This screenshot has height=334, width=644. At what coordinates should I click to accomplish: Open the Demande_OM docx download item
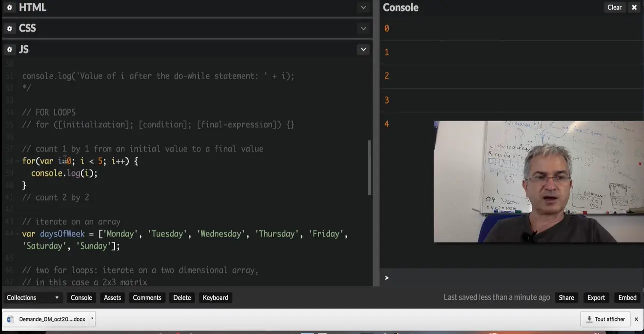pyautogui.click(x=46, y=319)
